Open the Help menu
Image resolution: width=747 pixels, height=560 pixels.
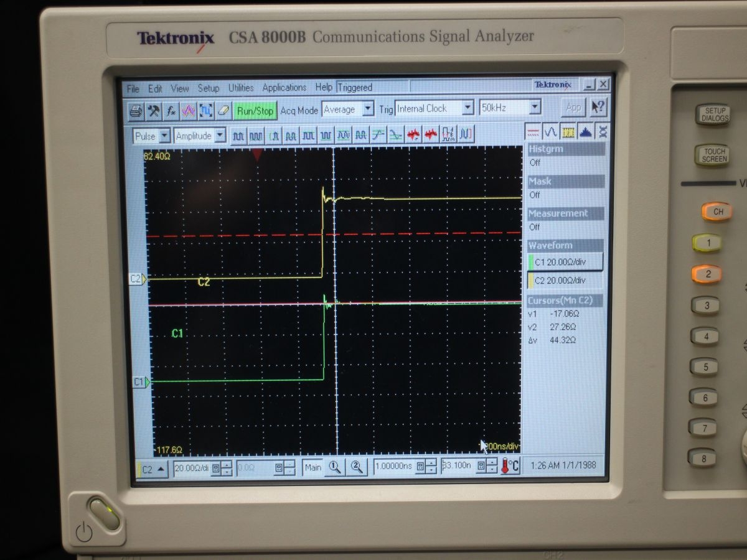(x=324, y=87)
